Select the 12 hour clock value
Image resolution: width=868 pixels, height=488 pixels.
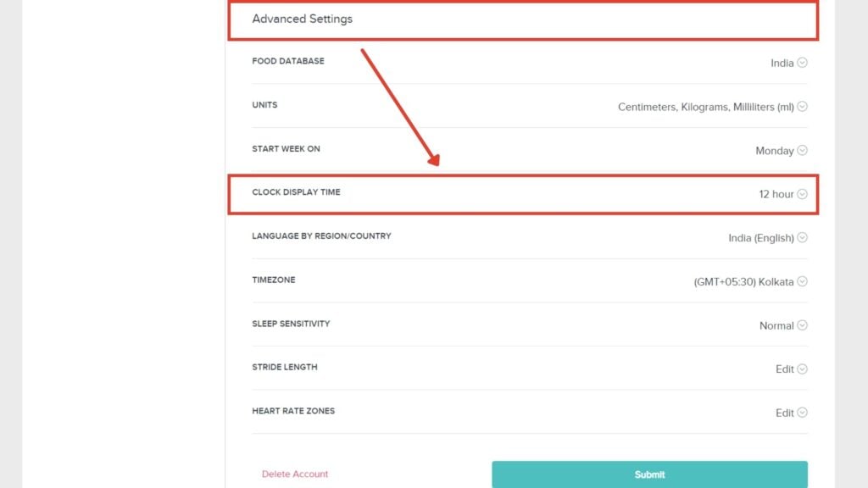[x=776, y=194]
